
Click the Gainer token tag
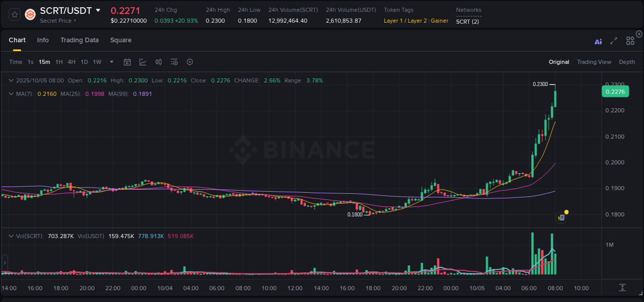tap(438, 21)
